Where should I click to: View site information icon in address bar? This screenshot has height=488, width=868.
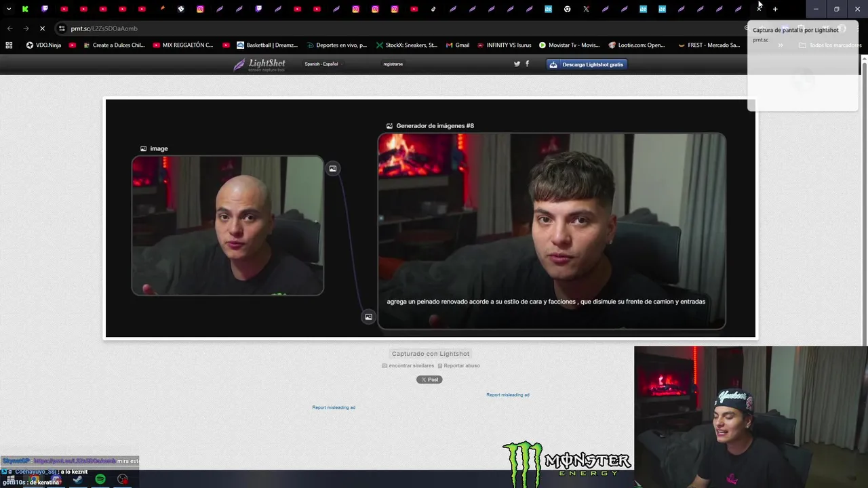click(x=62, y=28)
